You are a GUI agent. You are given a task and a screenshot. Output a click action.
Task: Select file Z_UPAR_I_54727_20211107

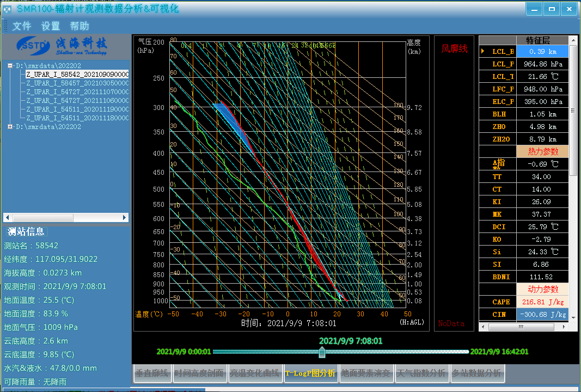77,91
